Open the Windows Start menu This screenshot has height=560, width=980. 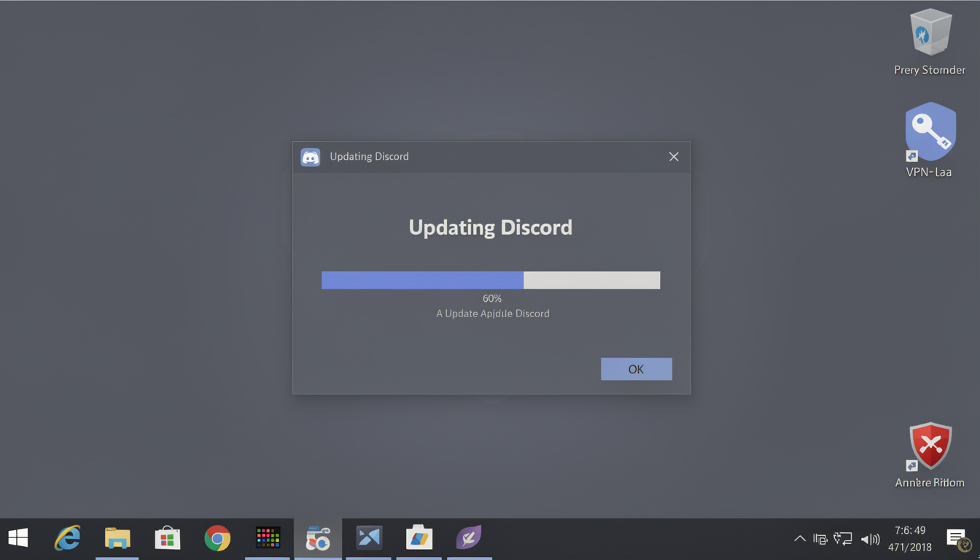pyautogui.click(x=17, y=537)
